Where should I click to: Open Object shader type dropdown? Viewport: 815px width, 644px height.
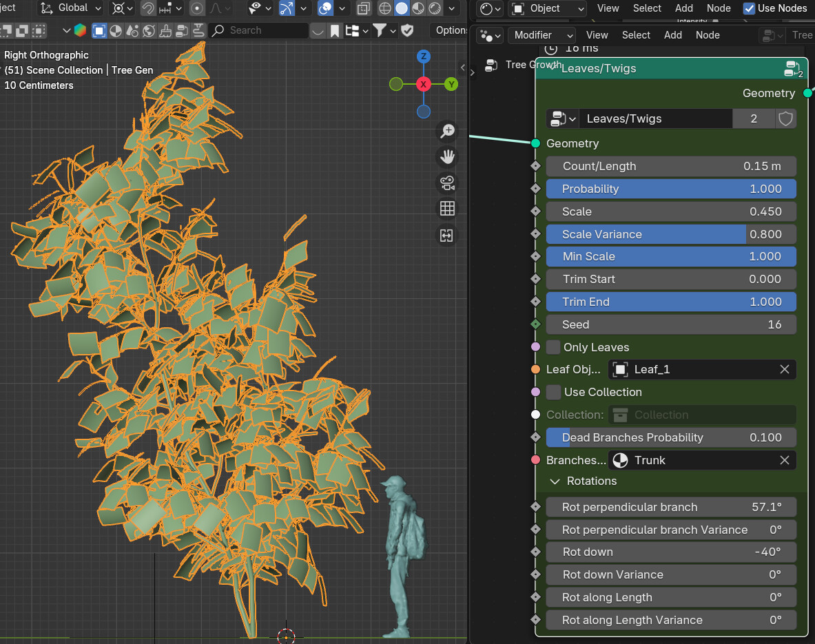point(548,8)
